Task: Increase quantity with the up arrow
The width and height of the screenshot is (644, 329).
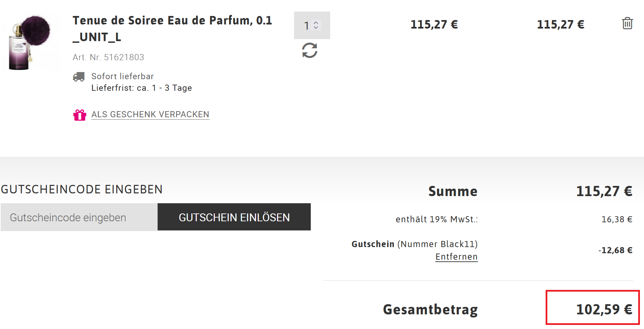Action: tap(316, 23)
